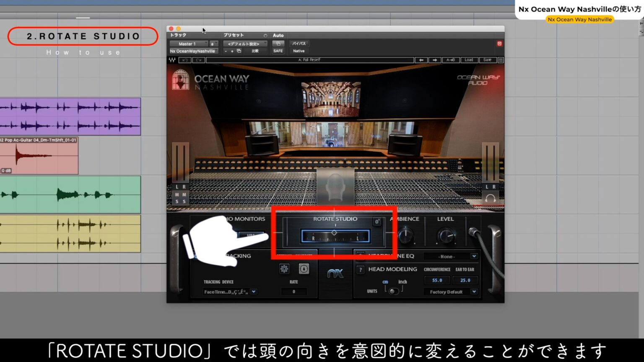This screenshot has height=362, width=644.
Task: Click the トラック section label
Action: coord(178,35)
